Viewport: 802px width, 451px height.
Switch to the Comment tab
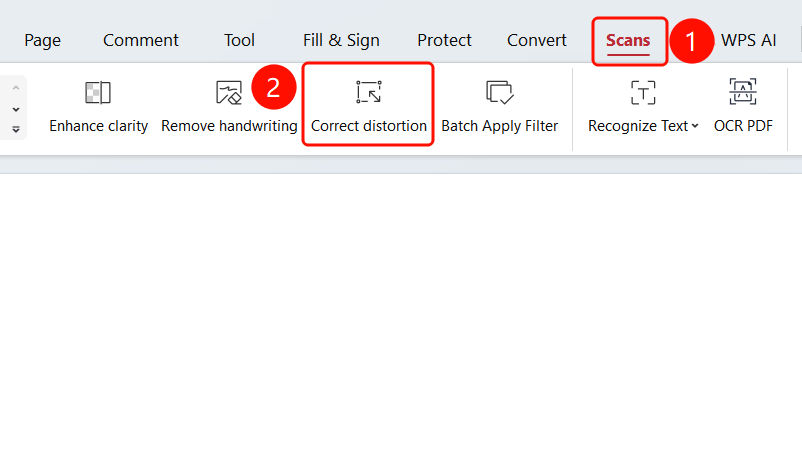[141, 40]
